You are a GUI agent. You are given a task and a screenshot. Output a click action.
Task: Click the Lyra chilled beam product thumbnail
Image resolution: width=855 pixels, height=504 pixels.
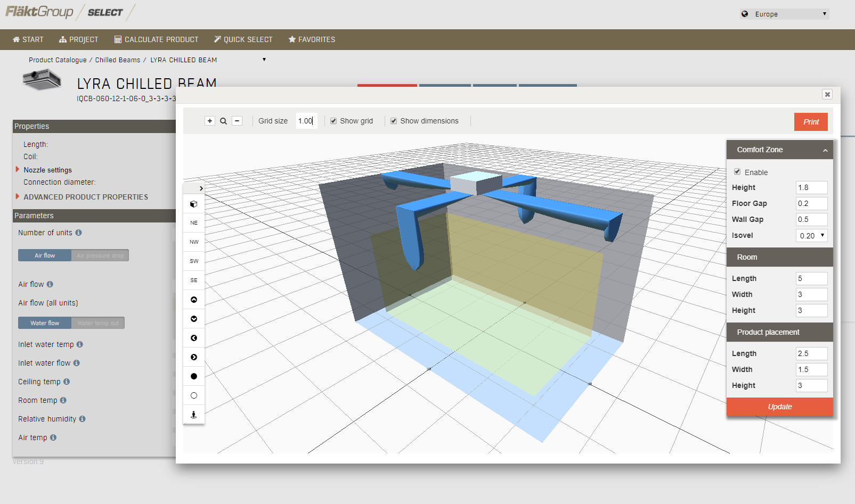(42, 80)
